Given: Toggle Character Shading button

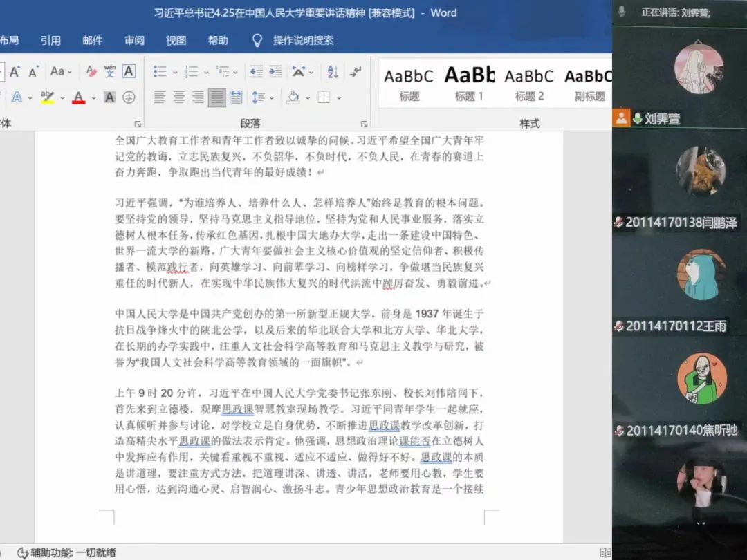Looking at the screenshot, I should [x=109, y=97].
